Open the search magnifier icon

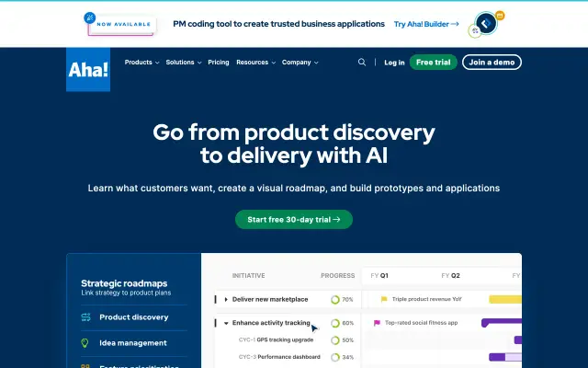tap(362, 63)
